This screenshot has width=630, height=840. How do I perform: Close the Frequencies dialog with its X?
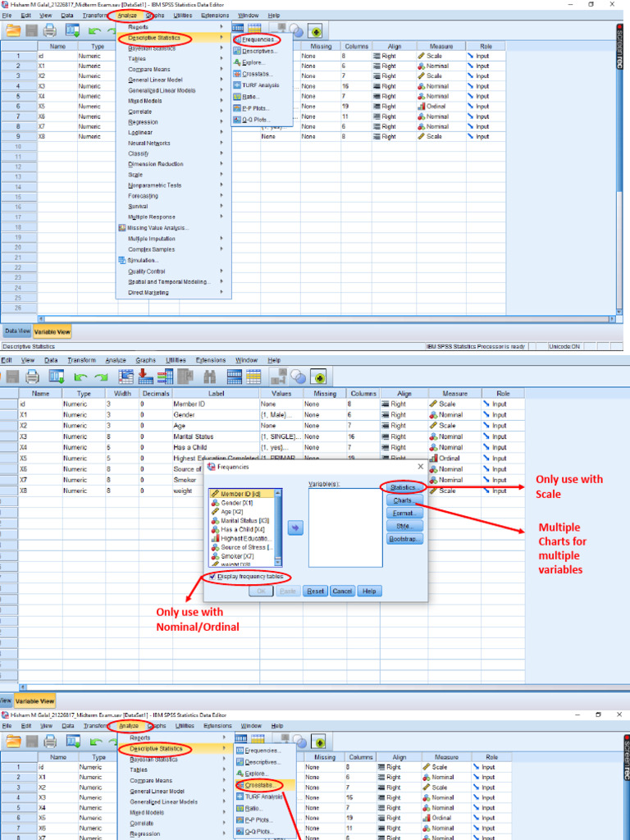pyautogui.click(x=421, y=467)
